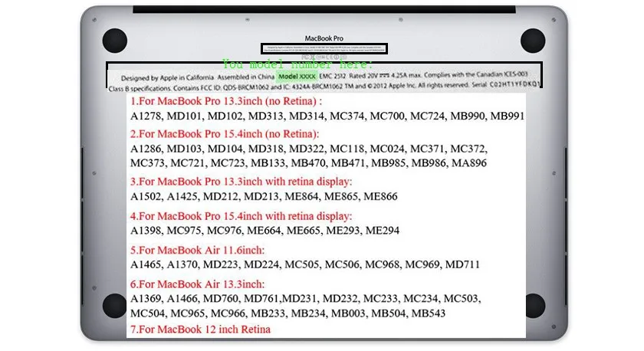Click the "MacBook Pro" label on the case
Image resolution: width=644 pixels, height=351 pixels.
coord(324,38)
